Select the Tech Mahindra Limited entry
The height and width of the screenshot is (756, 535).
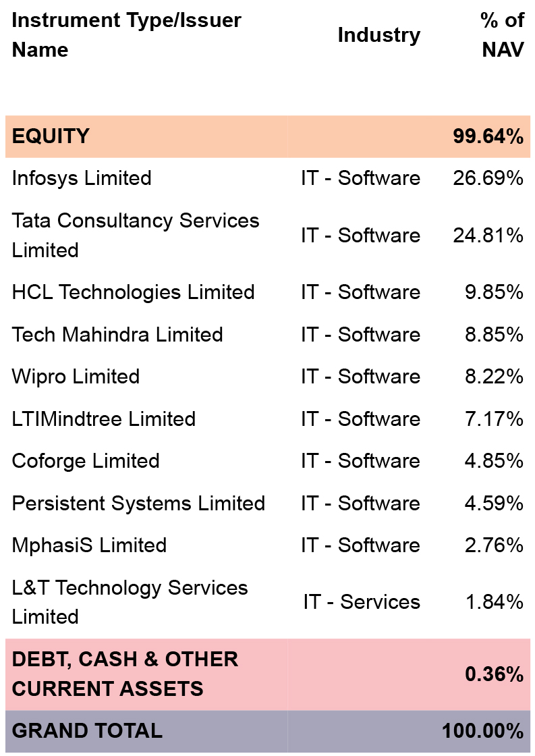click(117, 335)
